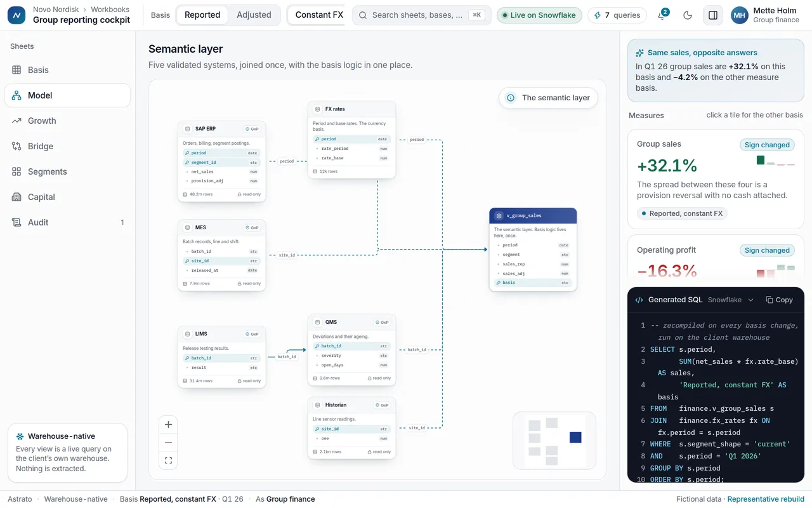
Task: Click the Reported, constant FX chip
Action: tap(682, 213)
